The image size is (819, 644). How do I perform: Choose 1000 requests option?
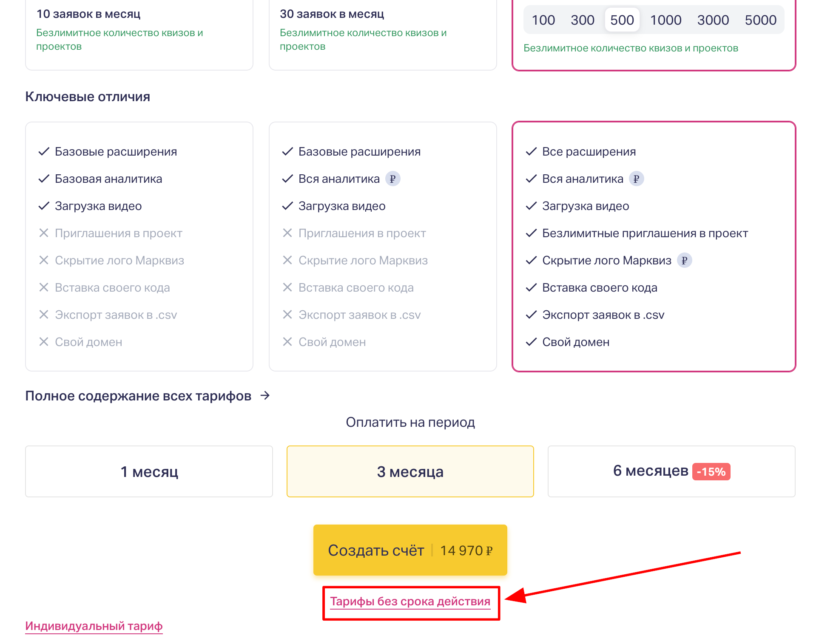click(x=665, y=20)
